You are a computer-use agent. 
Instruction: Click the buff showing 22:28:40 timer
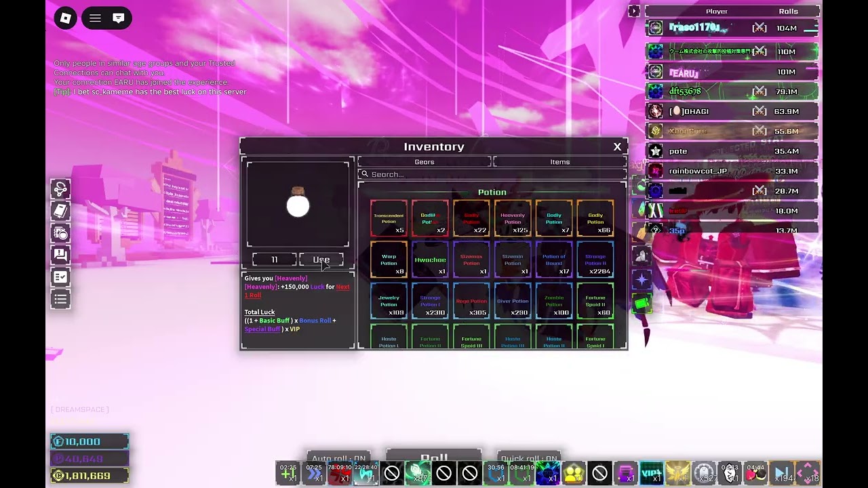click(366, 473)
